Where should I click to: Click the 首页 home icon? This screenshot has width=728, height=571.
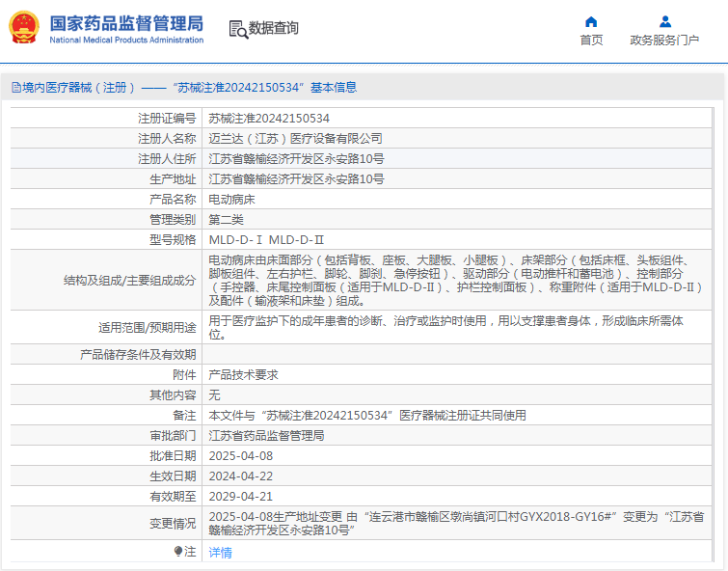point(591,22)
